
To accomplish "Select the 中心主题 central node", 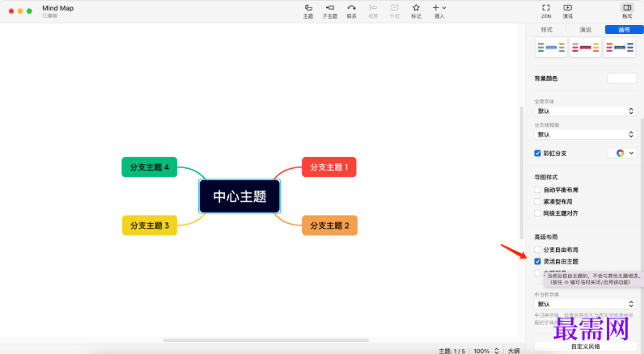I will tap(239, 196).
